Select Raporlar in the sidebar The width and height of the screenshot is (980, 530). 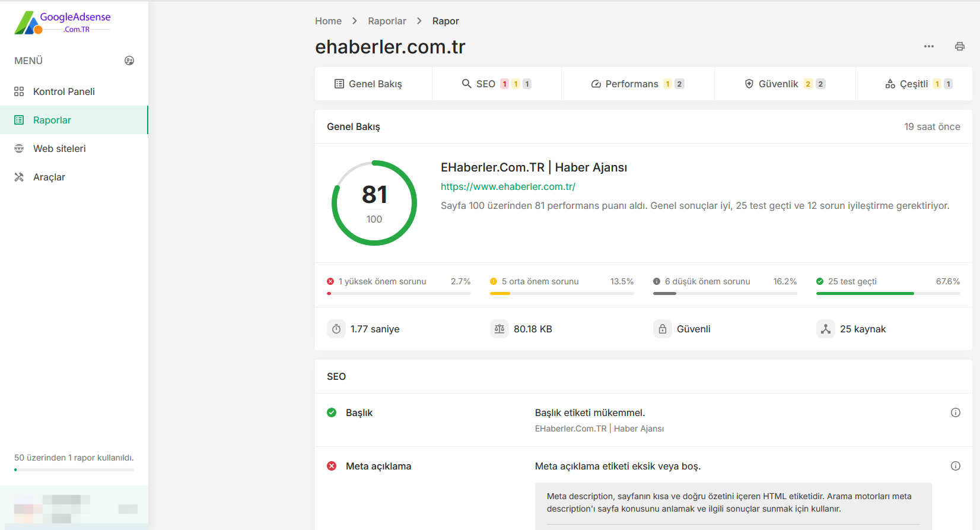(x=74, y=120)
